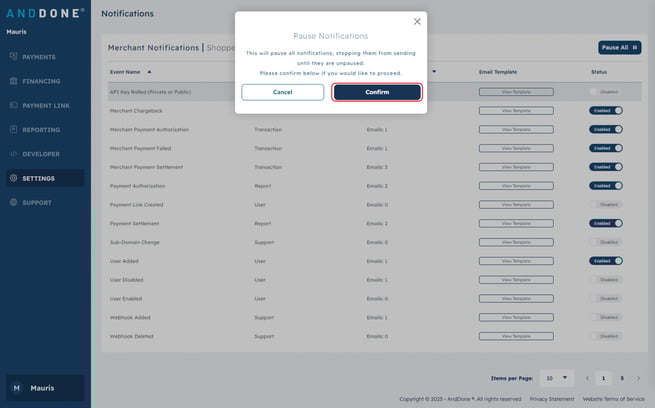Confirm pausing all notifications
The height and width of the screenshot is (408, 655).
coord(377,92)
